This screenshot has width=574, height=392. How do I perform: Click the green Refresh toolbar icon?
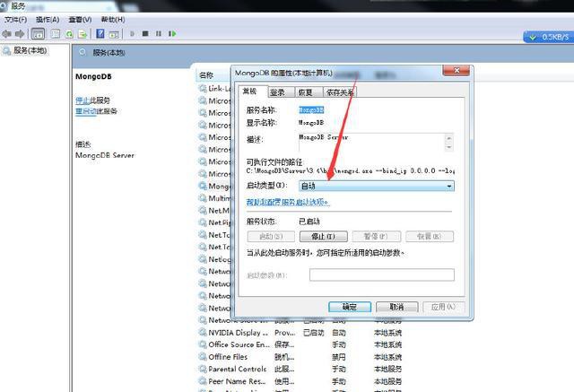[x=69, y=34]
